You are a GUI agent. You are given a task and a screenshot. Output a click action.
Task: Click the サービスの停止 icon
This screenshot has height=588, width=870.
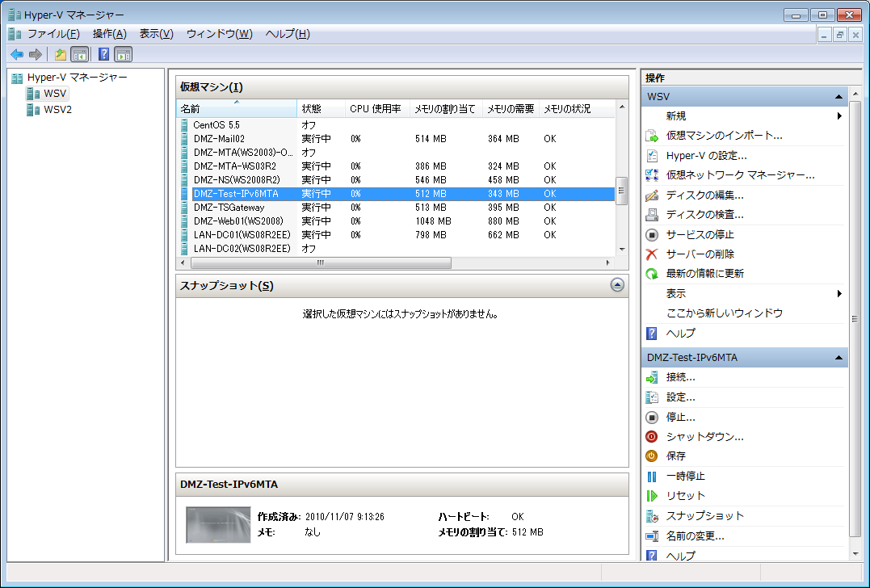(652, 235)
